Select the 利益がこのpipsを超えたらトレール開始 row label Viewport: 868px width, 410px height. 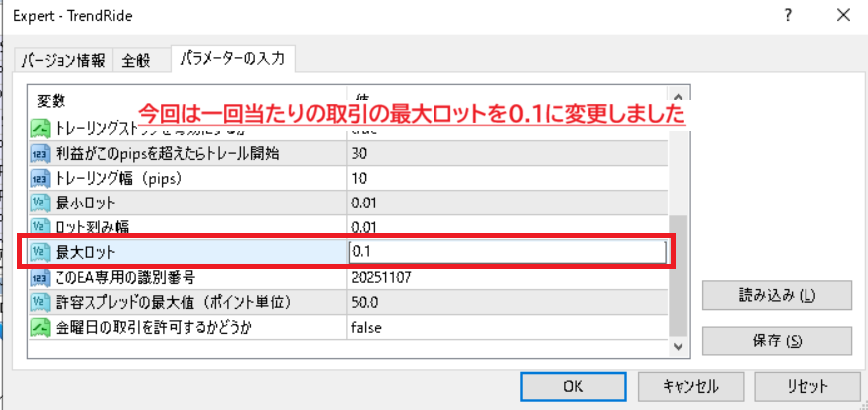point(168,154)
